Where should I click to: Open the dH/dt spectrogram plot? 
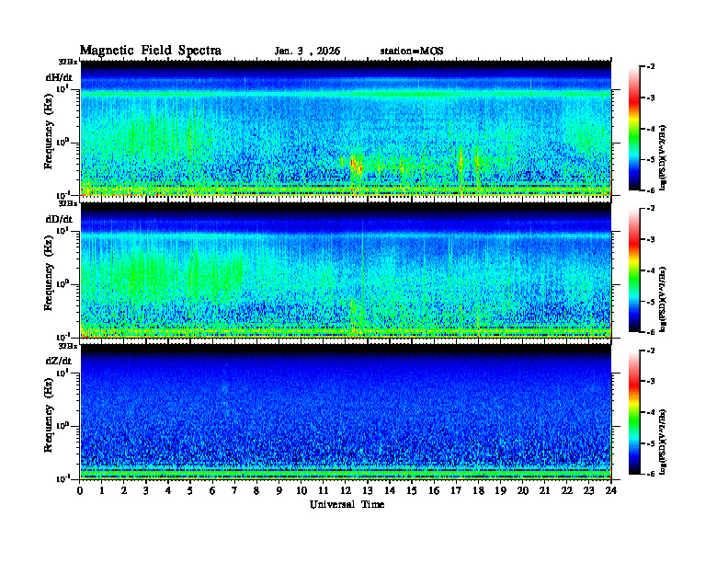346,128
